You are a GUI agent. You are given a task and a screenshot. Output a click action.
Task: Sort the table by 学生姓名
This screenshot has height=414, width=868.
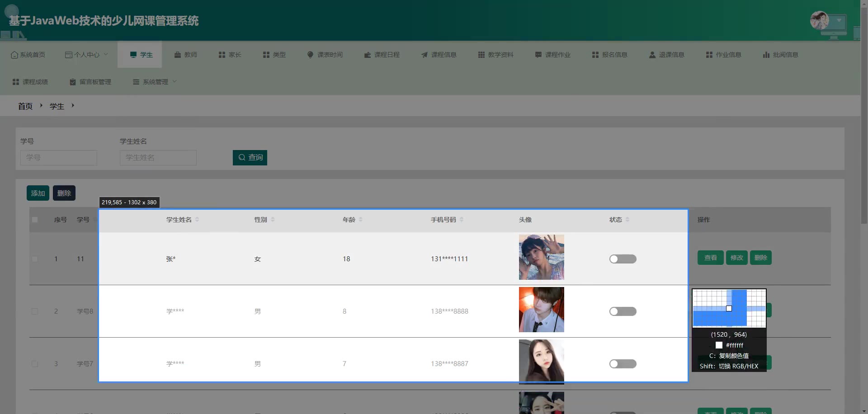[197, 220]
